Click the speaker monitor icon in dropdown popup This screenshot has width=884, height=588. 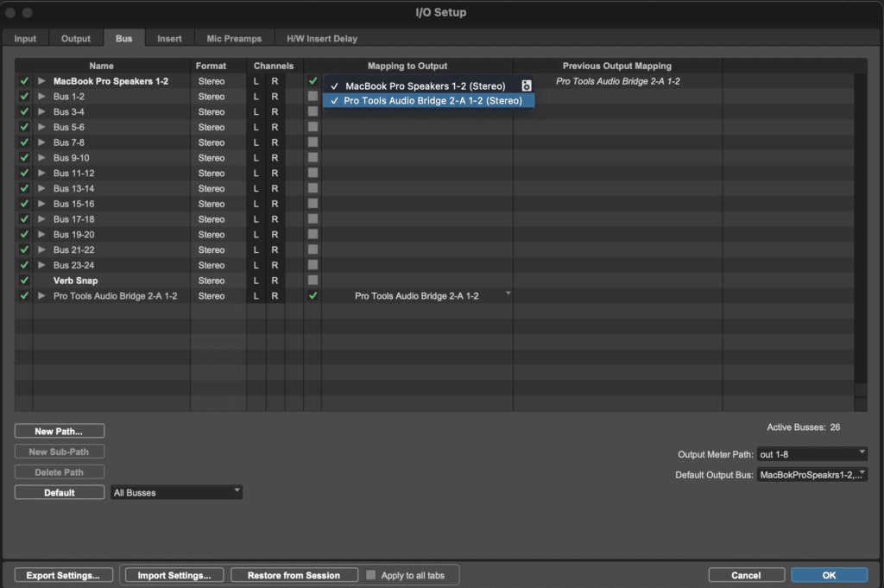526,86
